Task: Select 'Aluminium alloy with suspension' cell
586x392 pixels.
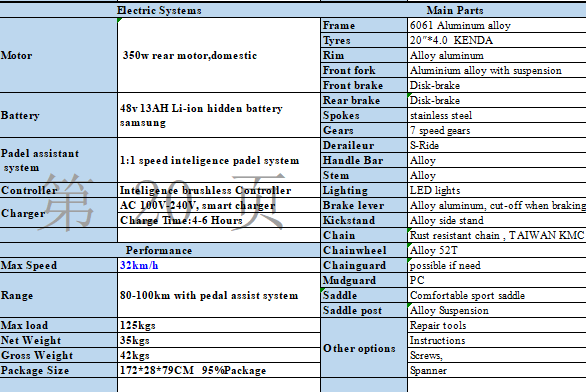Action: click(497, 70)
